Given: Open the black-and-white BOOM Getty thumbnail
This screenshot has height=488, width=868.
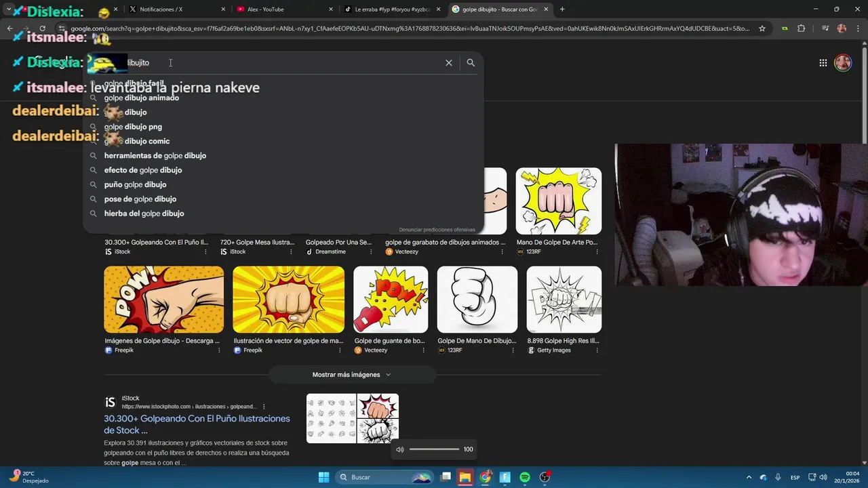Looking at the screenshot, I should coord(564,300).
